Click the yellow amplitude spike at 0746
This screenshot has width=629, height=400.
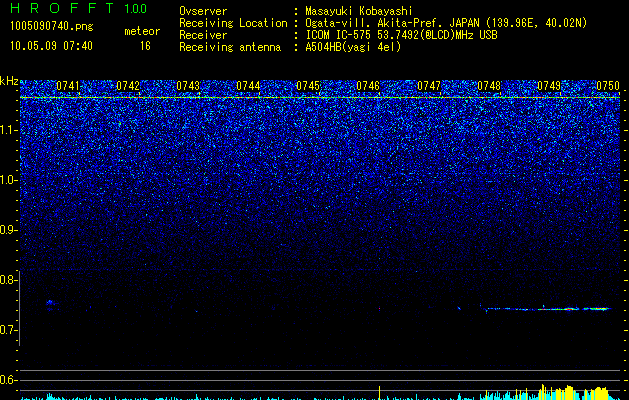point(379,392)
